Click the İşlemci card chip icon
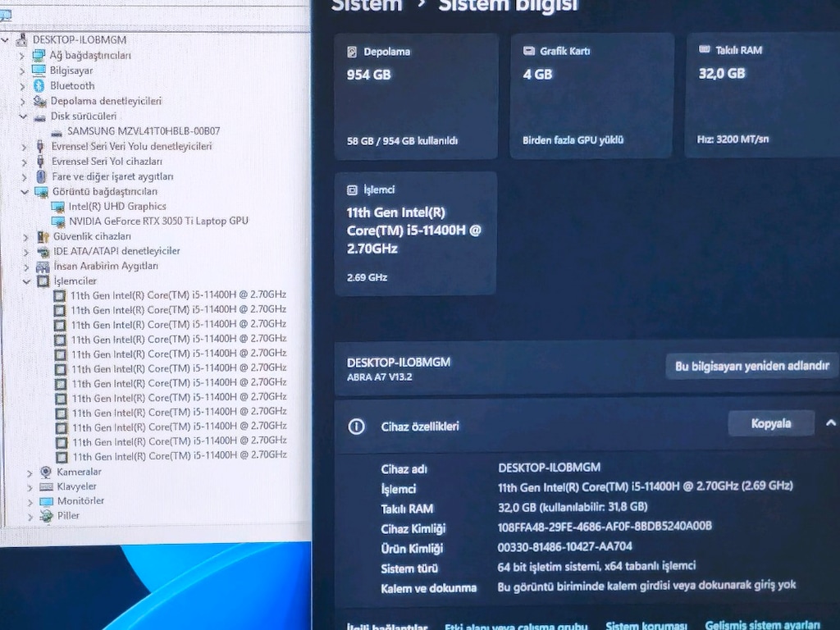 352,189
